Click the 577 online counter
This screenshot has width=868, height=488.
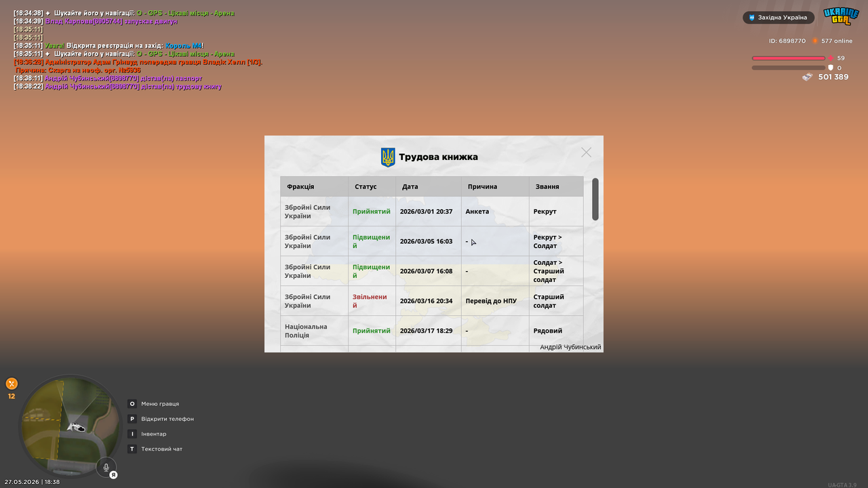pos(837,41)
